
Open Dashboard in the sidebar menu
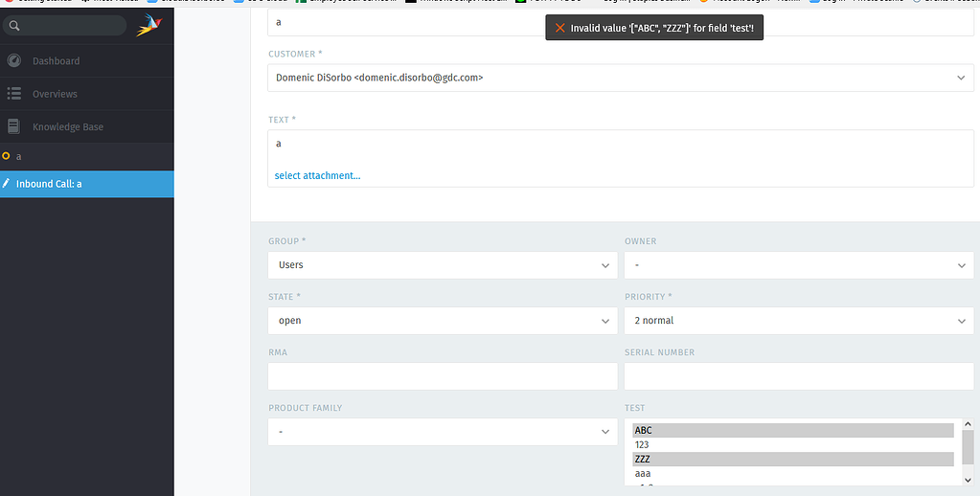click(56, 61)
